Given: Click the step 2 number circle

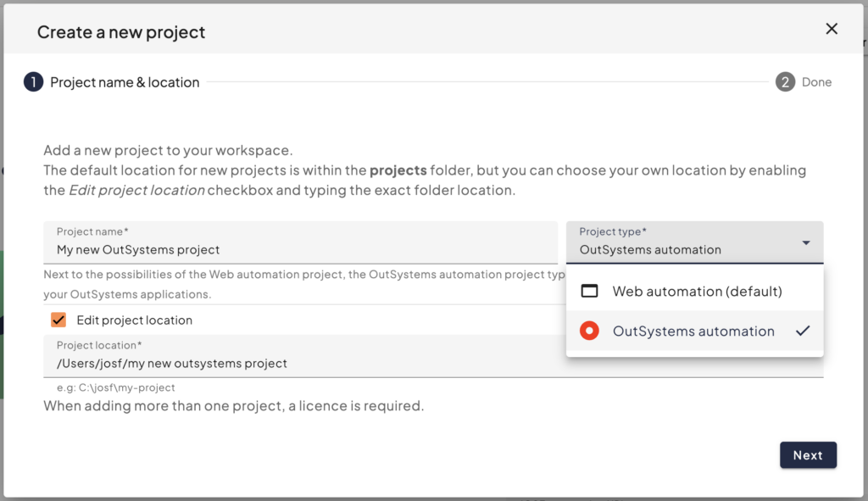Looking at the screenshot, I should point(785,82).
